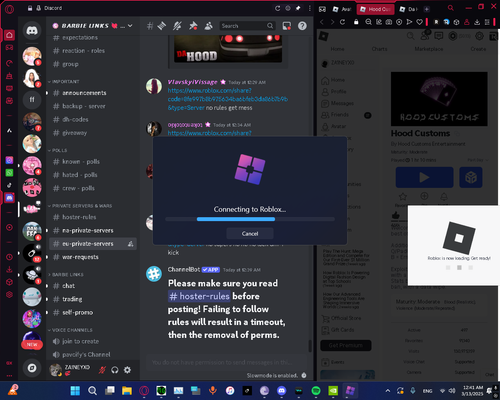500x400 pixels.
Task: Toggle Discord microphone mute
Action: pyautogui.click(x=102, y=370)
